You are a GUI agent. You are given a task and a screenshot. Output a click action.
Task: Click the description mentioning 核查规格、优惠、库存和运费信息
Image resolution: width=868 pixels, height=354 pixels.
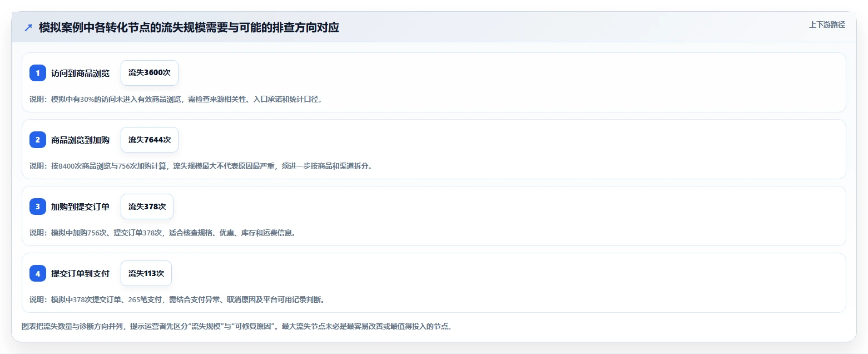click(163, 233)
